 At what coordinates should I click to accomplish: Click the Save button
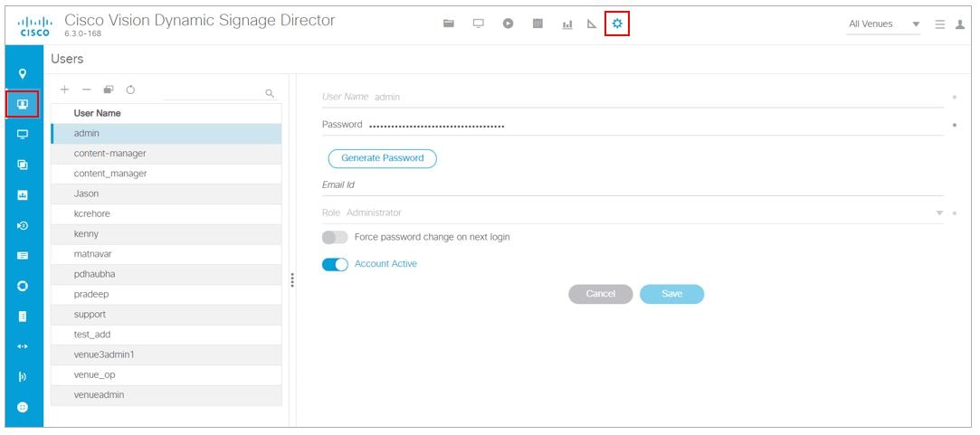coord(671,294)
